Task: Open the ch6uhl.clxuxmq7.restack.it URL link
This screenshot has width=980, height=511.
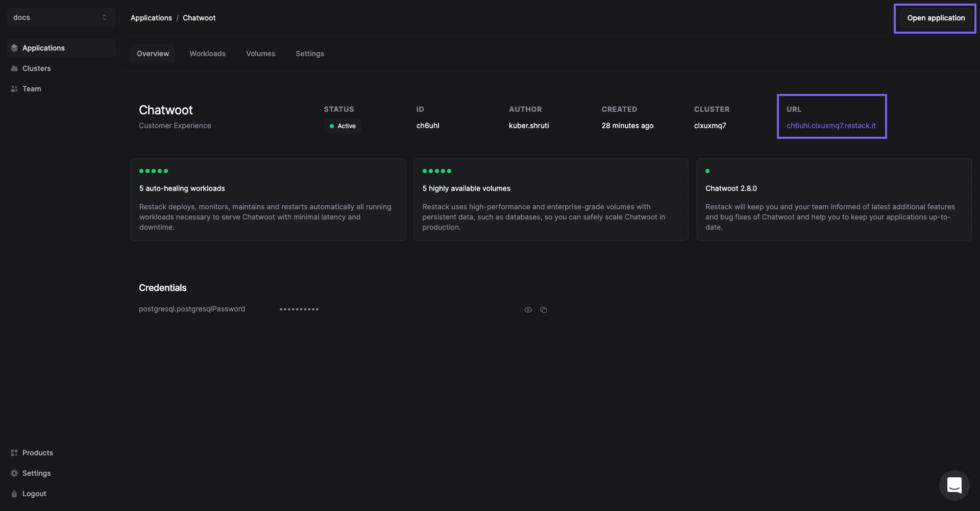Action: tap(831, 126)
